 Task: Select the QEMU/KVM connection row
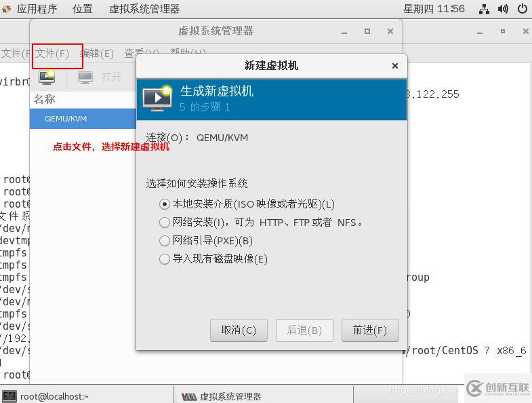tap(83, 119)
